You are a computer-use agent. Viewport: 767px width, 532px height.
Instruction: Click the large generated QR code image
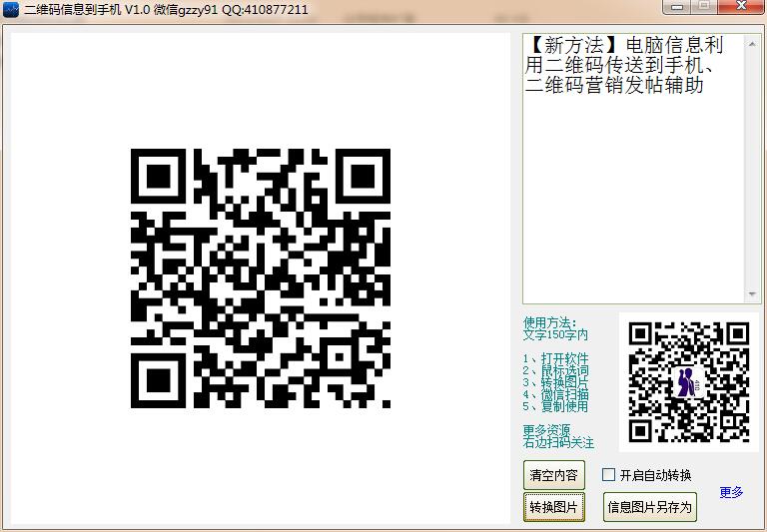[261, 278]
